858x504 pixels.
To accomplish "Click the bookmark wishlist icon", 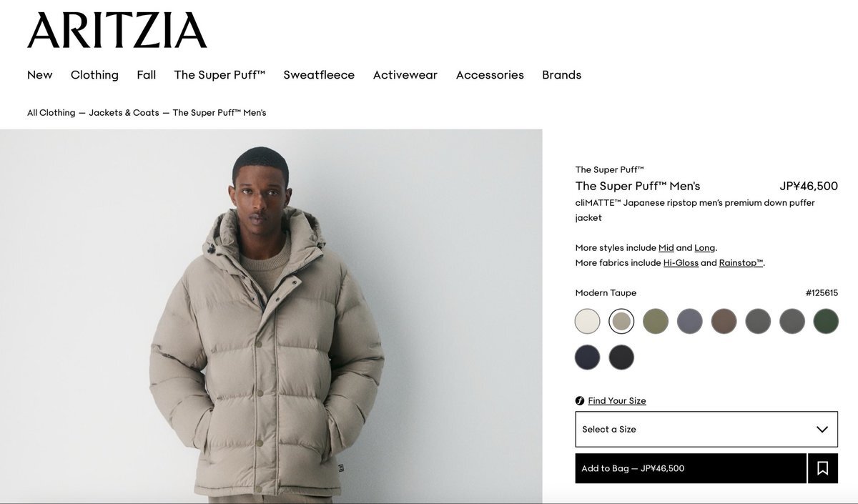I will coord(823,468).
